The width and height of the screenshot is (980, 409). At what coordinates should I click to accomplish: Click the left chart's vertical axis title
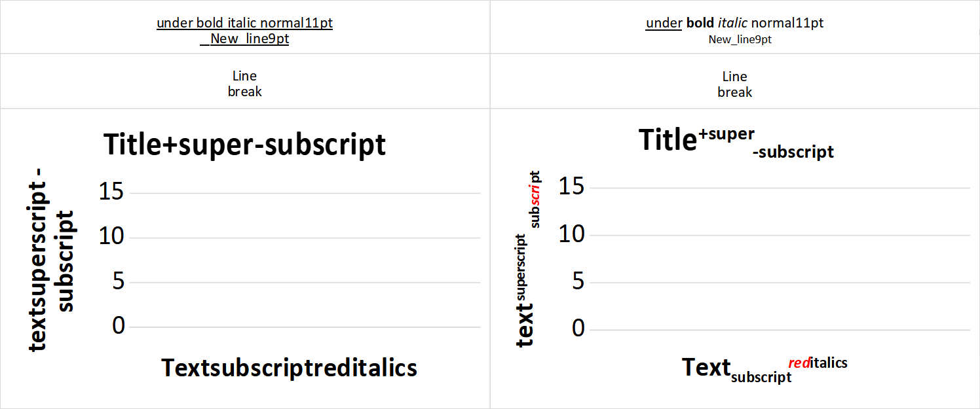[x=52, y=265]
